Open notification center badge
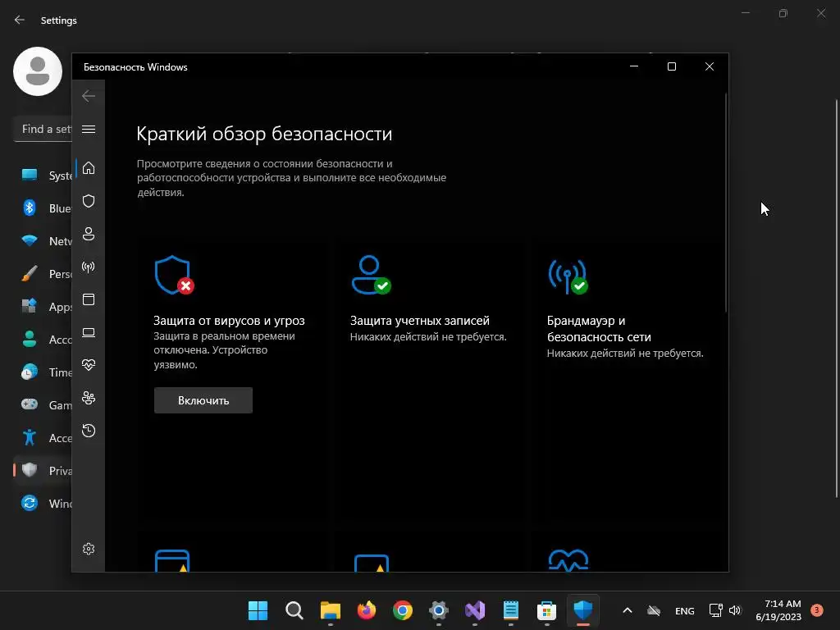This screenshot has width=840, height=630. point(817,610)
